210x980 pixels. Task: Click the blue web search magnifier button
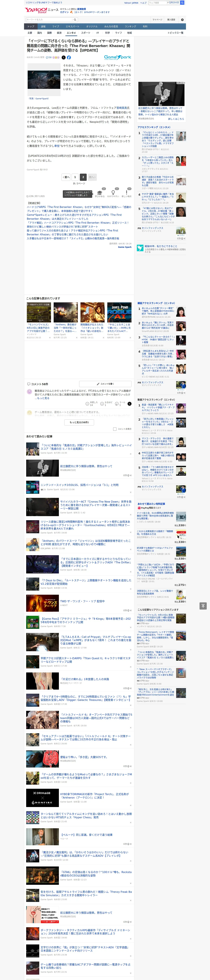point(182,3)
